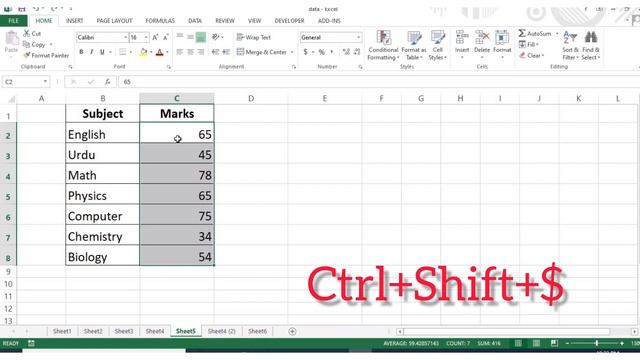This screenshot has width=640, height=360.
Task: Decrease font size with the small A icon
Action: click(165, 38)
